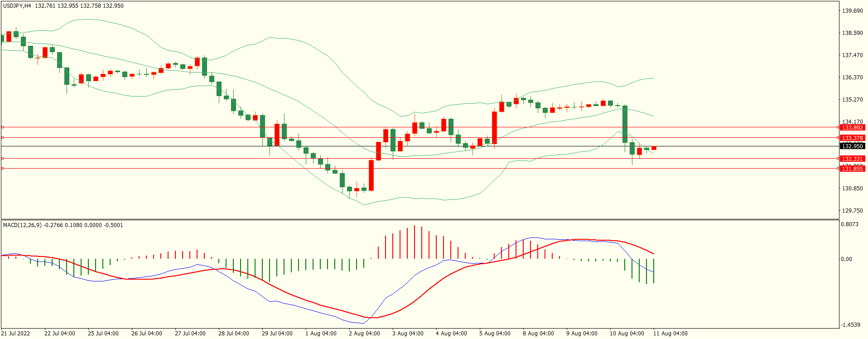868x339 pixels.
Task: Select the 132.331 price level label
Action: [852, 159]
